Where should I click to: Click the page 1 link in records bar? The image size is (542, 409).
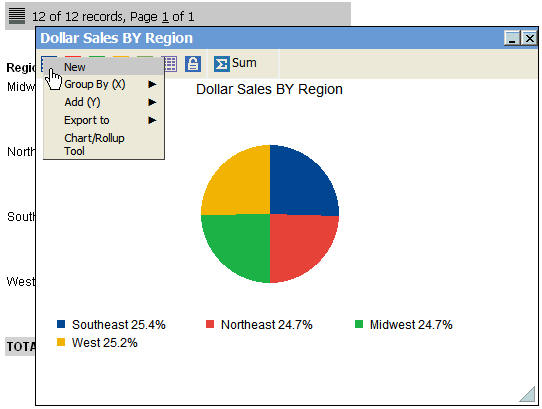point(165,17)
